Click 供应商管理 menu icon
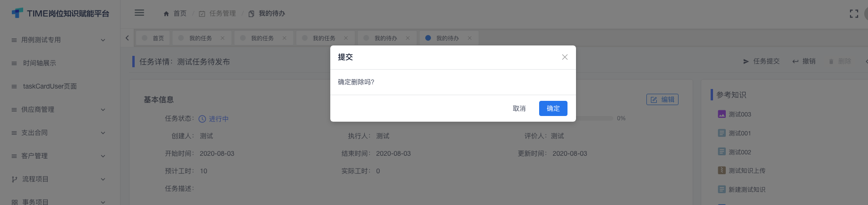The width and height of the screenshot is (868, 205). tap(14, 110)
